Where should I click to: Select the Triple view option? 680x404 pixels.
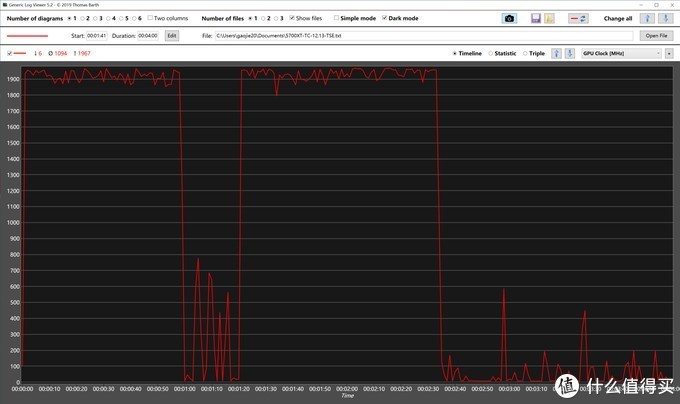pos(525,53)
